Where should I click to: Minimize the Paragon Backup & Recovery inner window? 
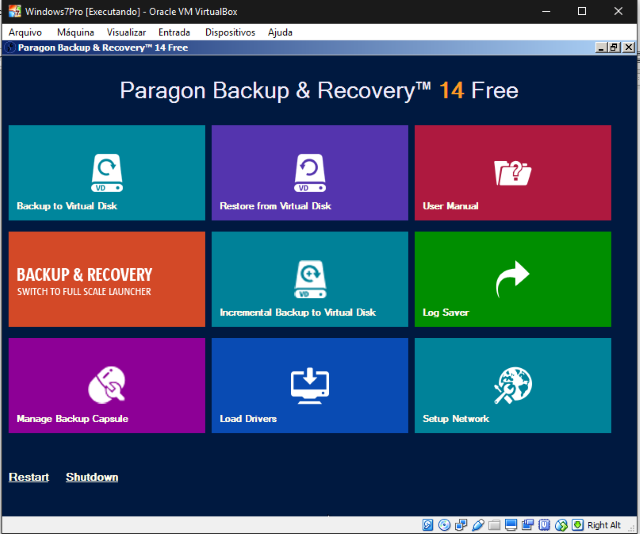click(600, 47)
